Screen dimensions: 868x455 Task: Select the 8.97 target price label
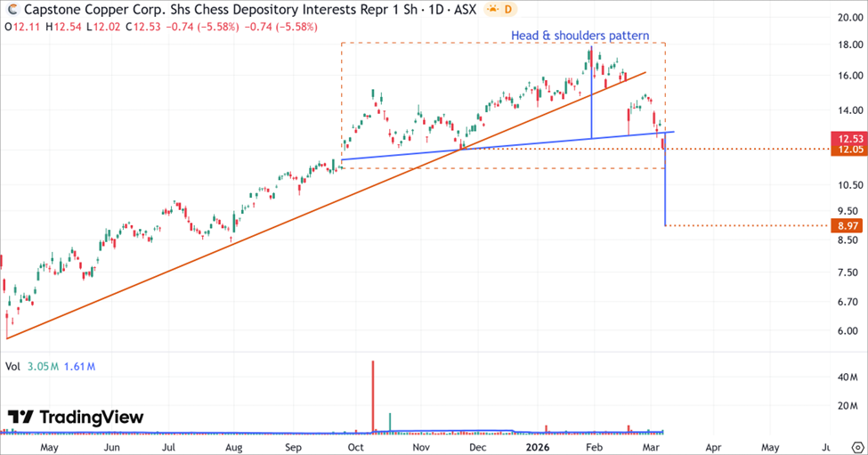pyautogui.click(x=847, y=226)
